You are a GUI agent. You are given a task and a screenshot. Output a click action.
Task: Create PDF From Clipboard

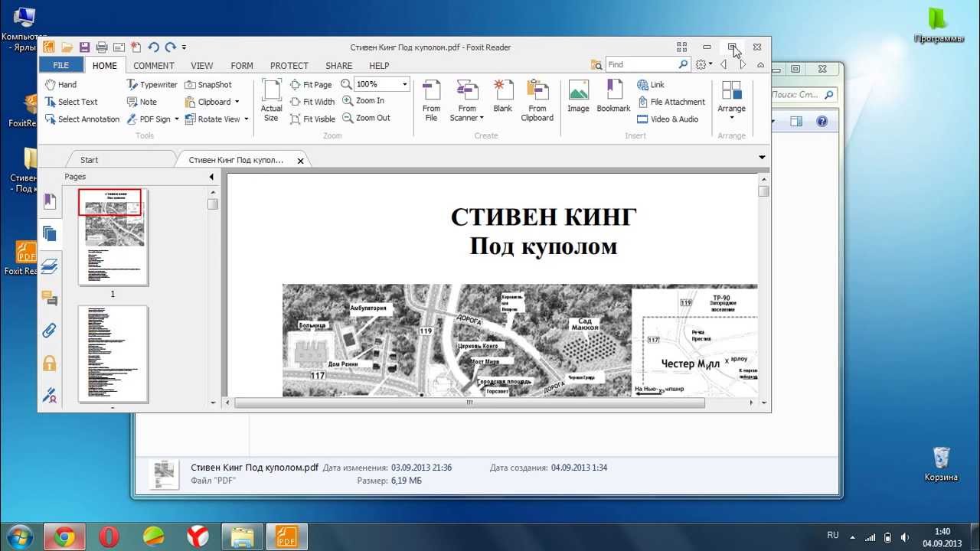(537, 100)
